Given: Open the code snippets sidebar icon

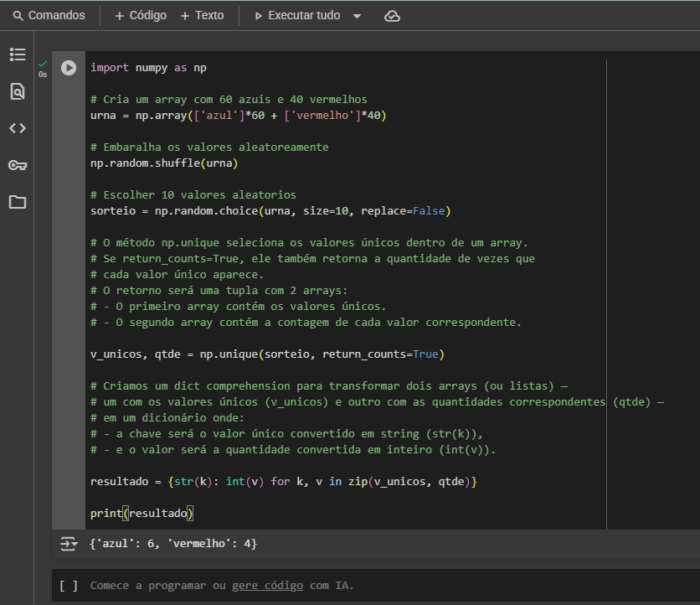Looking at the screenshot, I should [x=18, y=128].
